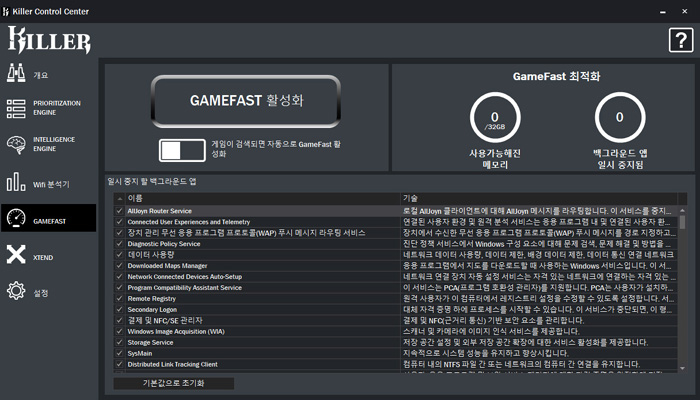700x400 pixels.
Task: Uncheck Storage Service checkbox
Action: pyautogui.click(x=119, y=342)
